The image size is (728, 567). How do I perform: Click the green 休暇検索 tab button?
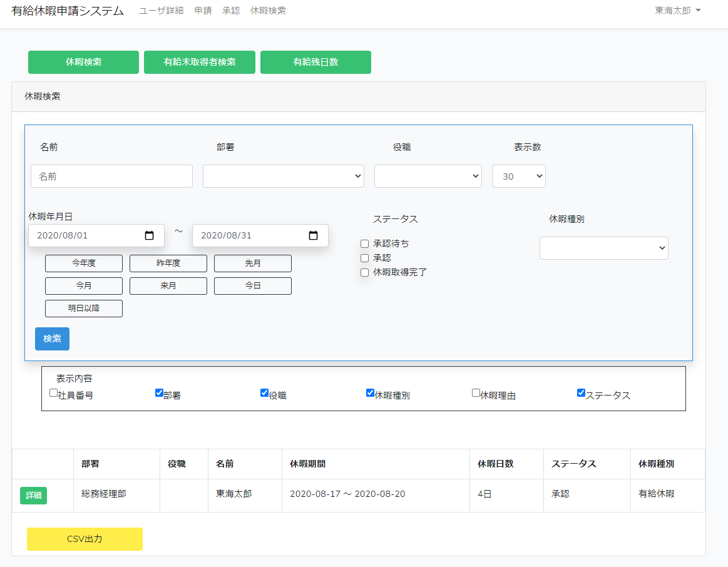pyautogui.click(x=84, y=62)
